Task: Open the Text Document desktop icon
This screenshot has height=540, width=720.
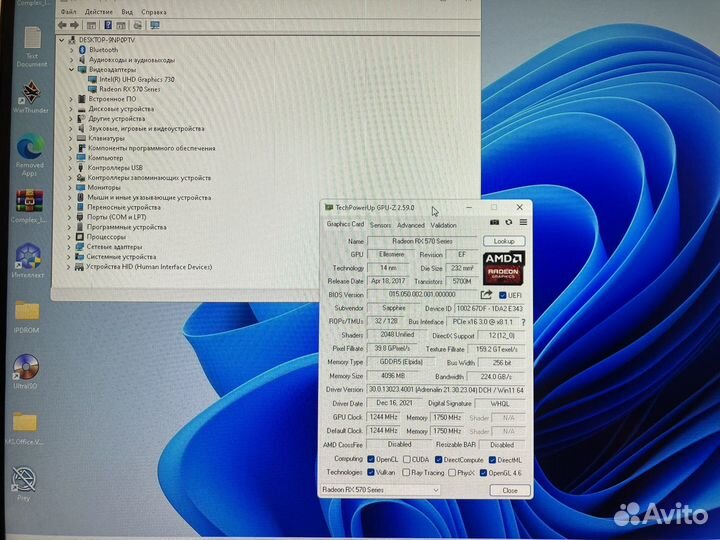Action: pyautogui.click(x=32, y=47)
